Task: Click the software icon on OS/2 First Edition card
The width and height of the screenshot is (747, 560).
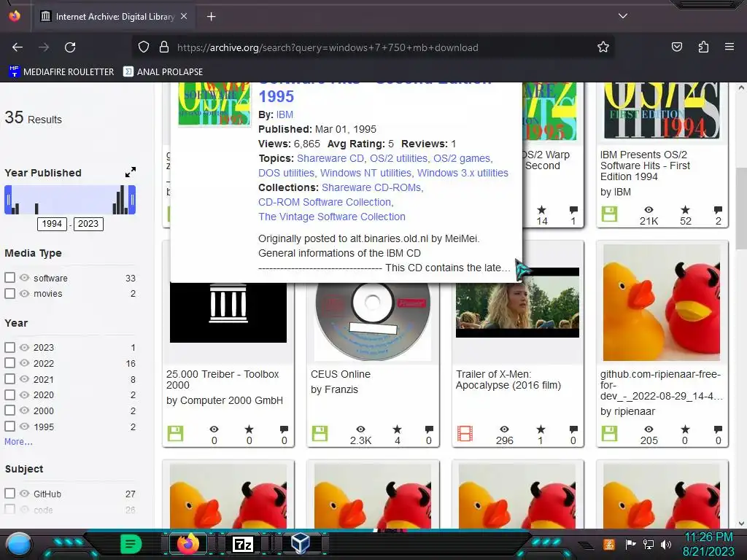Action: pyautogui.click(x=609, y=214)
